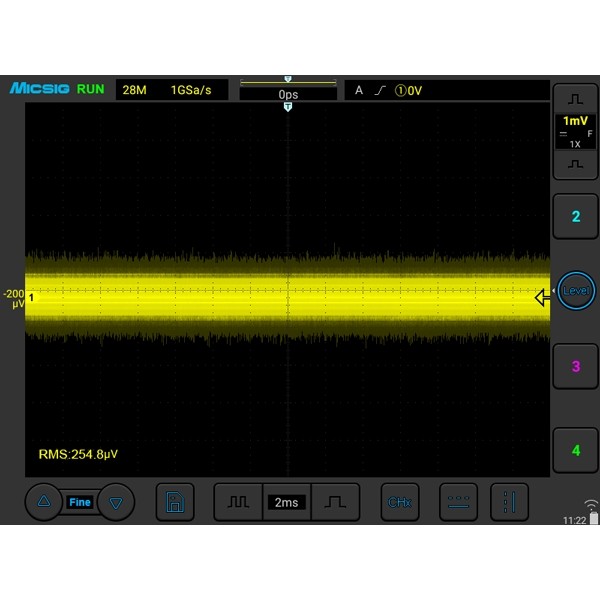Open the horizontal cursor icon
Viewport: 600px width, 600px height.
tap(458, 502)
